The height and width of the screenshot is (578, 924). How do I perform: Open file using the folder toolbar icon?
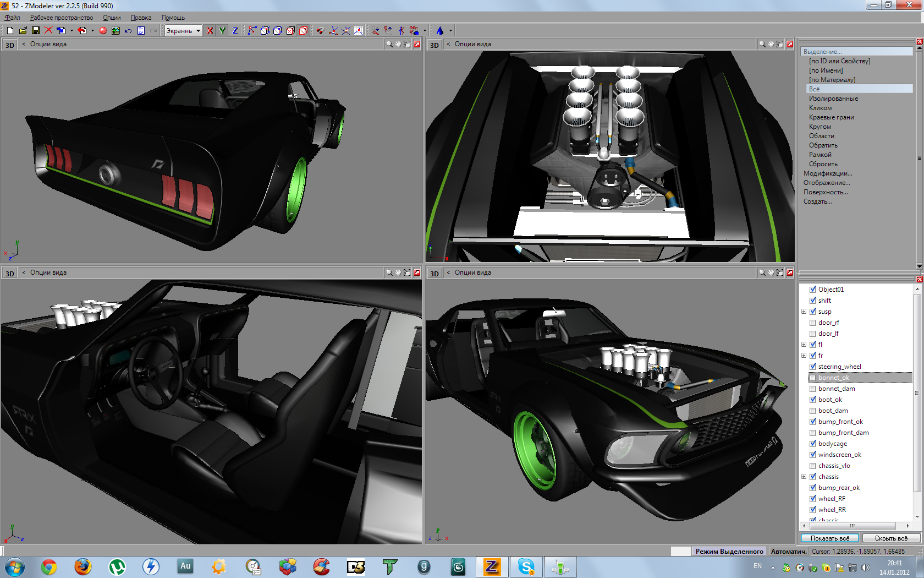(x=23, y=31)
